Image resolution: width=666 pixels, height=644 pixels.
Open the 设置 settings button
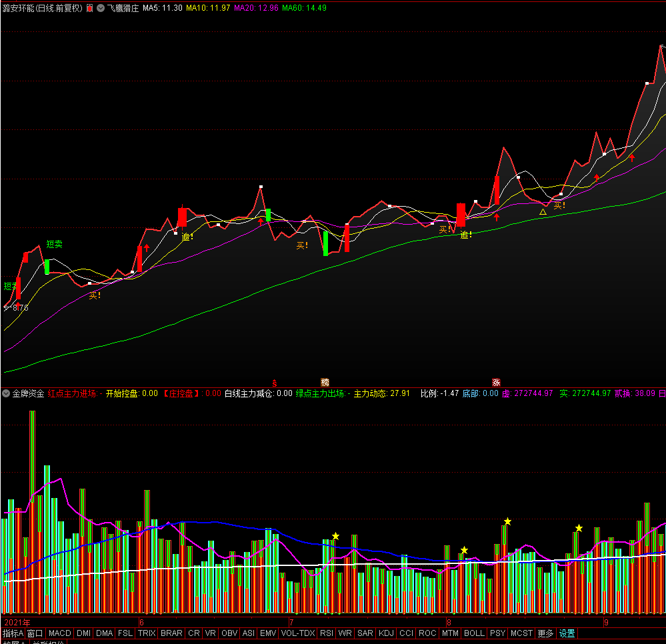(567, 633)
